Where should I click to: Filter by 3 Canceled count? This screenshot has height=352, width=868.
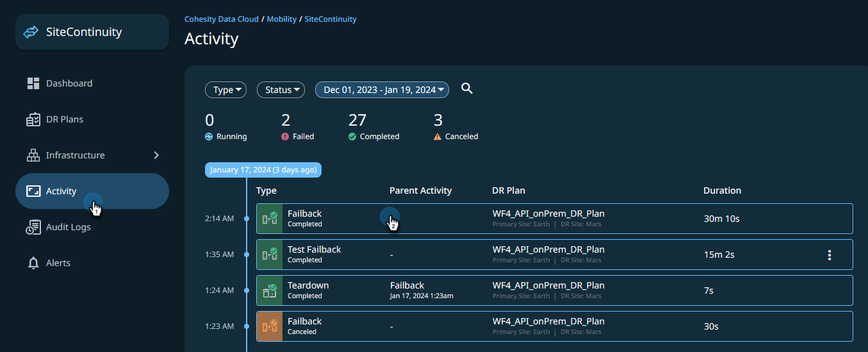pos(456,127)
